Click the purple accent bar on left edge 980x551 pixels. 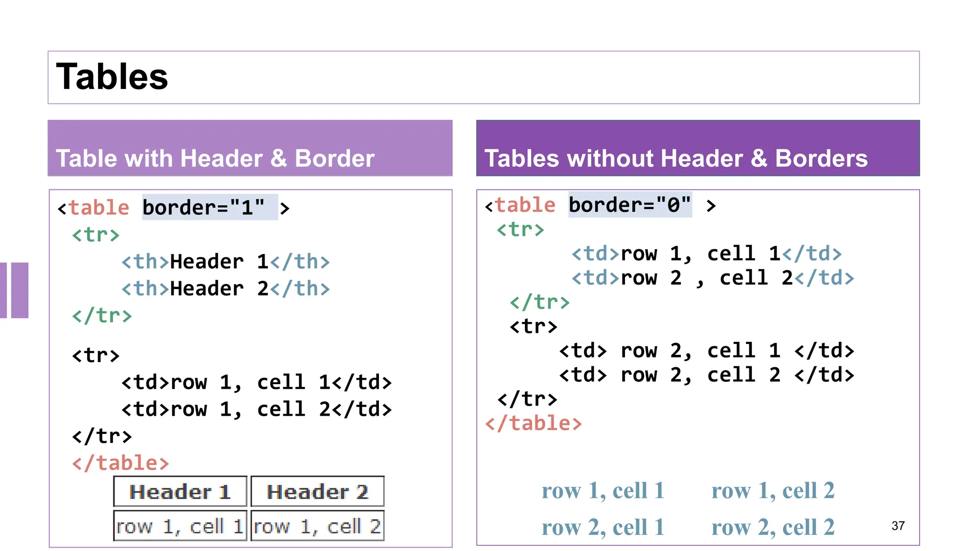point(14,290)
